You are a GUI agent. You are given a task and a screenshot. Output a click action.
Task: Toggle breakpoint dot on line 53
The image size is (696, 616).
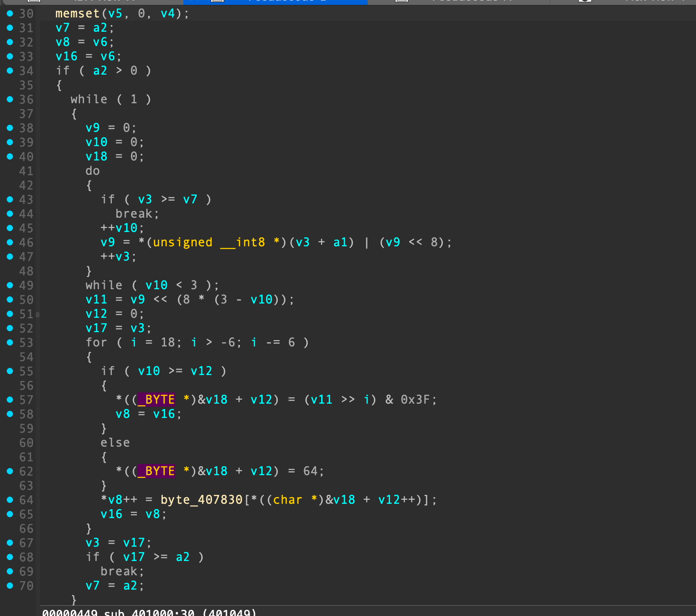coord(10,342)
